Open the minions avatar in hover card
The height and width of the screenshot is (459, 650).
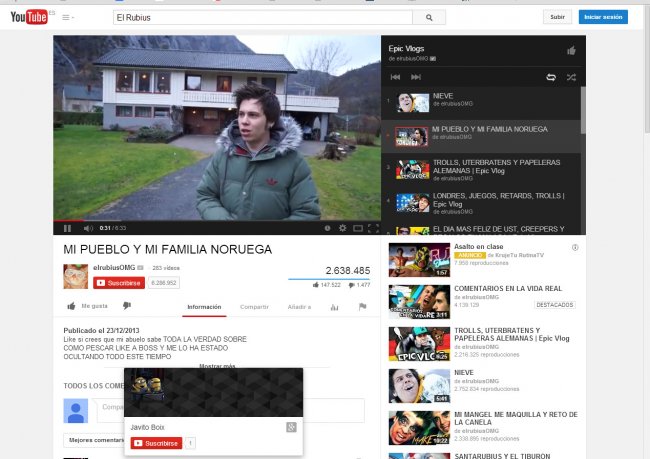[146, 387]
